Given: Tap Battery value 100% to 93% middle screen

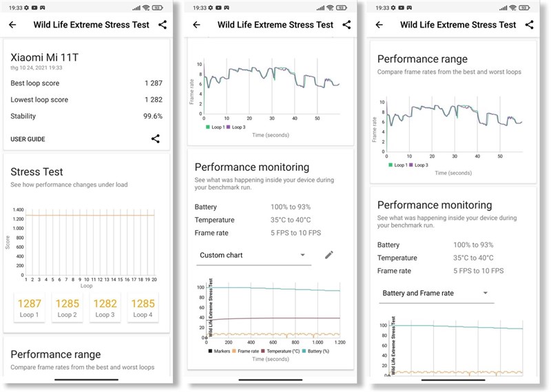Looking at the screenshot, I should (x=291, y=207).
